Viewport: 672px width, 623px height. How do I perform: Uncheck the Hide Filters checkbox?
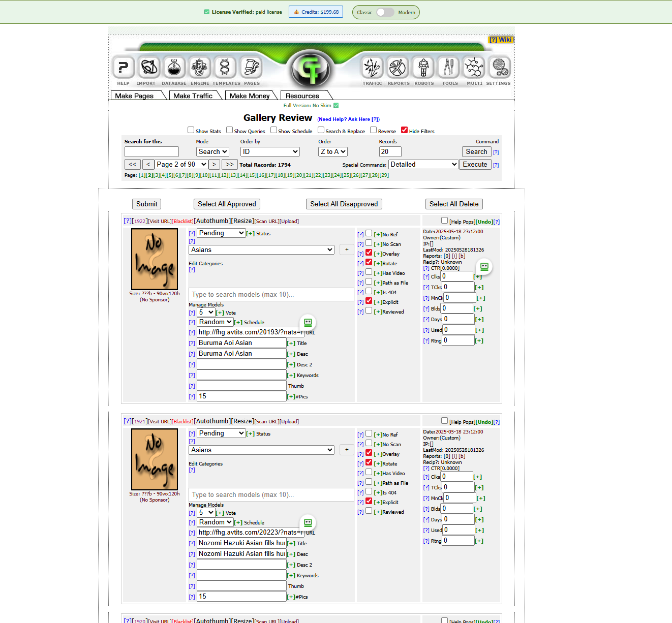click(405, 130)
